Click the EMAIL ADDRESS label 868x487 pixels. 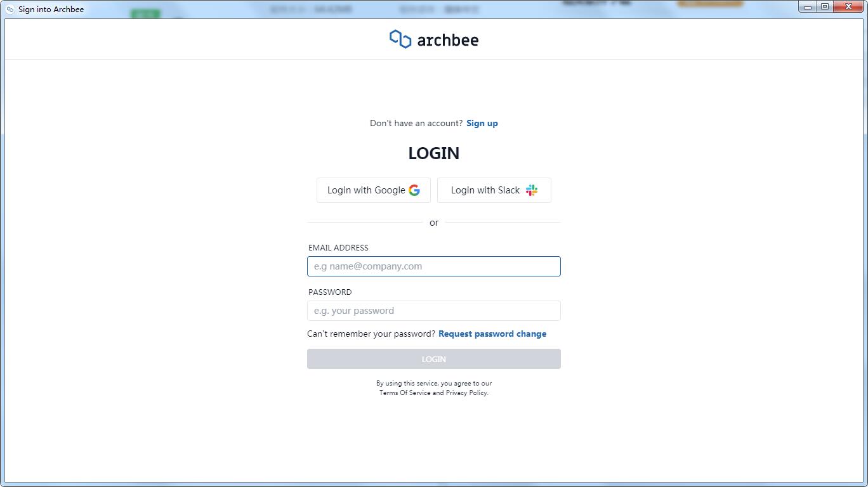pos(338,248)
